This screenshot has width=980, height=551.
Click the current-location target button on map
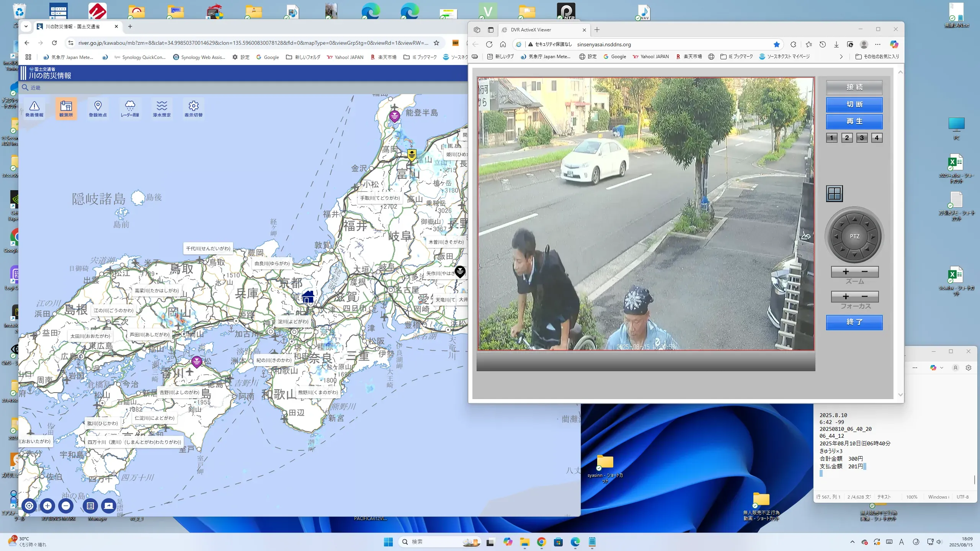coord(29,506)
